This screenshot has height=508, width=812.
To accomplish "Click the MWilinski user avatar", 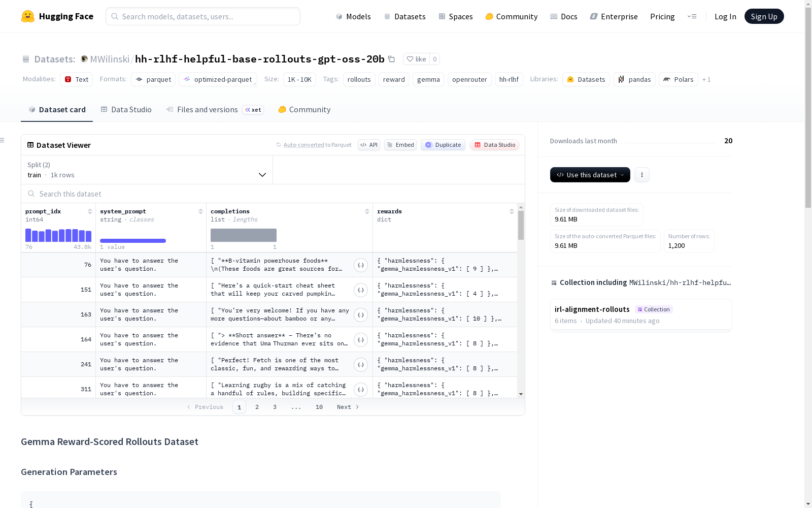I will pos(84,59).
